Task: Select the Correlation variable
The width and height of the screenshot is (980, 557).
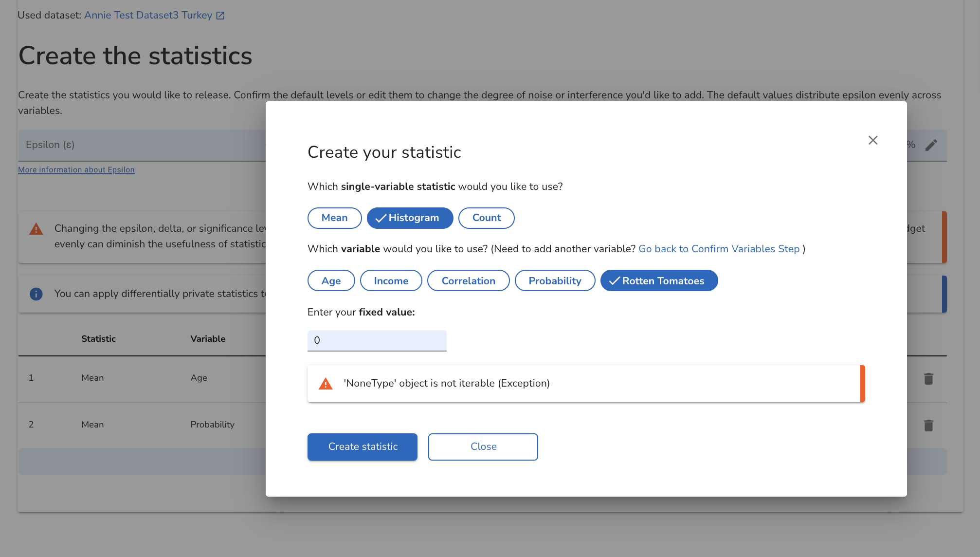Action: coord(468,280)
